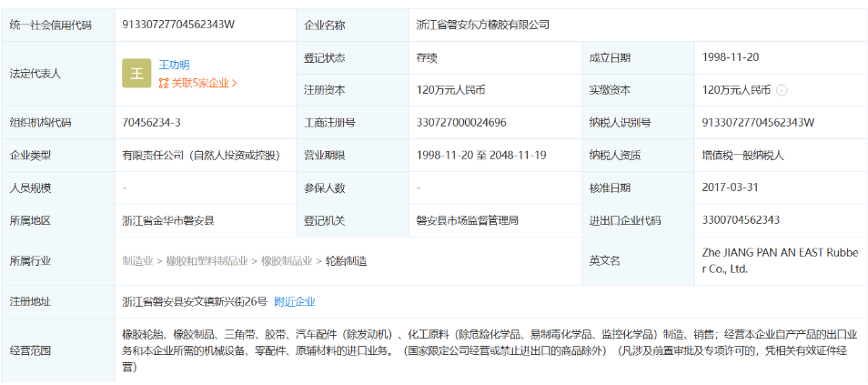Click the 王 avatar icon
Viewport: 868px width, 385px height.
[x=136, y=74]
